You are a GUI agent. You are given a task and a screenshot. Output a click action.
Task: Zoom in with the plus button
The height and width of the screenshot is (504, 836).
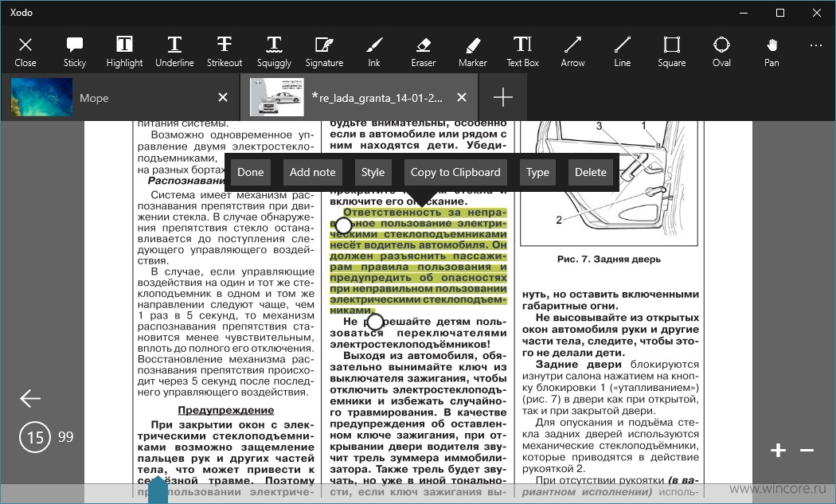tap(778, 450)
